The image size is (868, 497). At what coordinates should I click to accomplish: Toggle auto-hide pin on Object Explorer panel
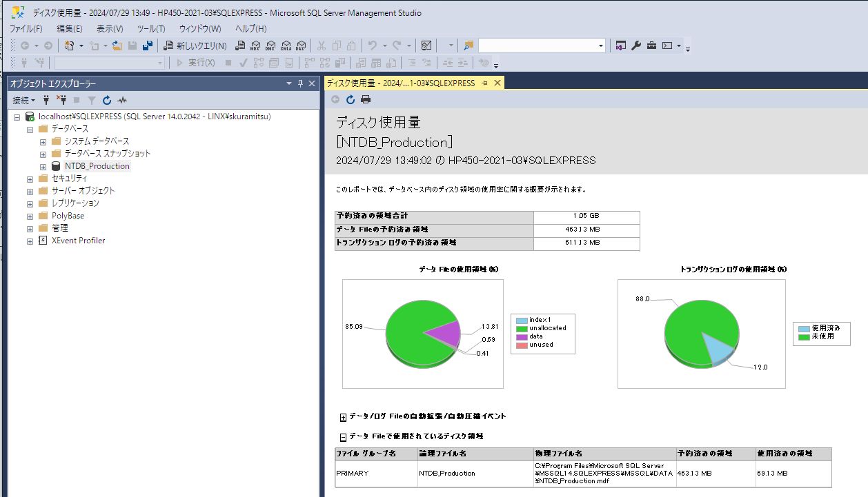(300, 83)
